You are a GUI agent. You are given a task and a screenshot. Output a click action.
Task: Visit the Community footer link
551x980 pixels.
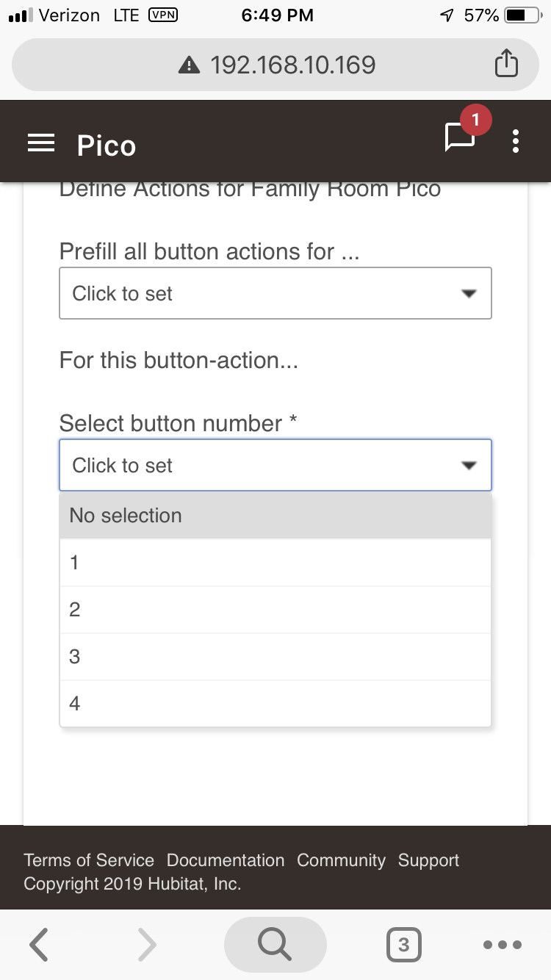point(341,860)
